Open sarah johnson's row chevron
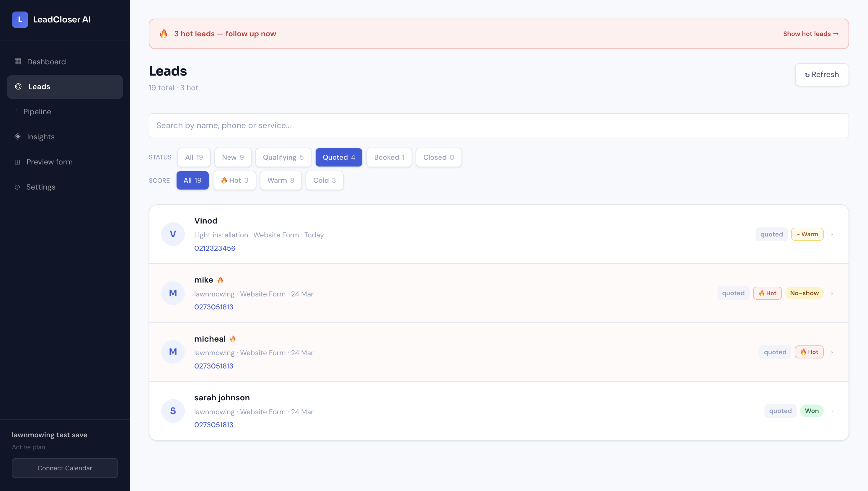Screen dimensions: 868x491 pyautogui.click(x=832, y=411)
